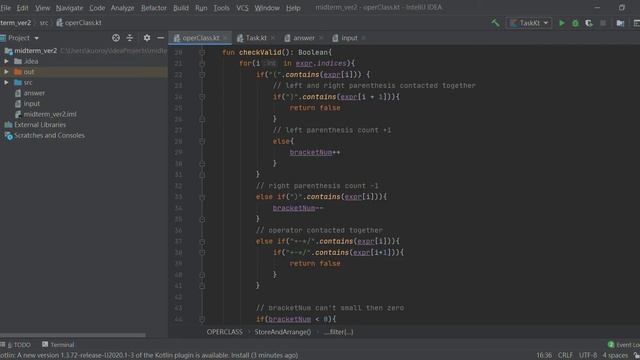Open the Edit menu
The height and width of the screenshot is (360, 640).
tap(22, 8)
